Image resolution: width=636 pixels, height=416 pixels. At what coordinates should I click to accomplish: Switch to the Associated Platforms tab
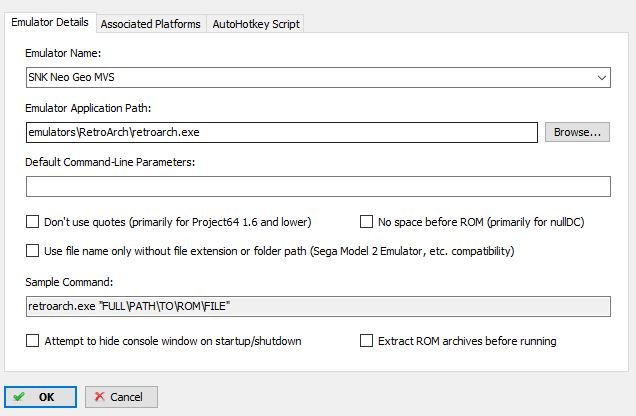[x=151, y=24]
